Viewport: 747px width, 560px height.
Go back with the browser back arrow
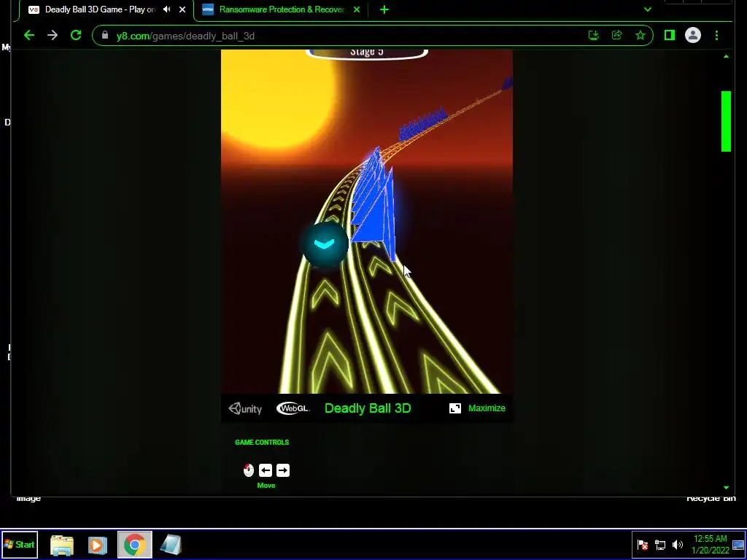tap(29, 35)
